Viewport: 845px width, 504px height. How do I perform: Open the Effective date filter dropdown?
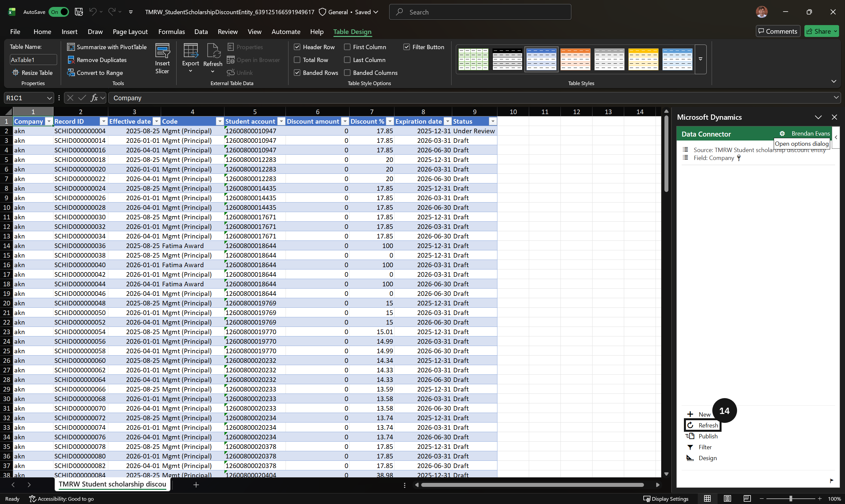(x=156, y=121)
